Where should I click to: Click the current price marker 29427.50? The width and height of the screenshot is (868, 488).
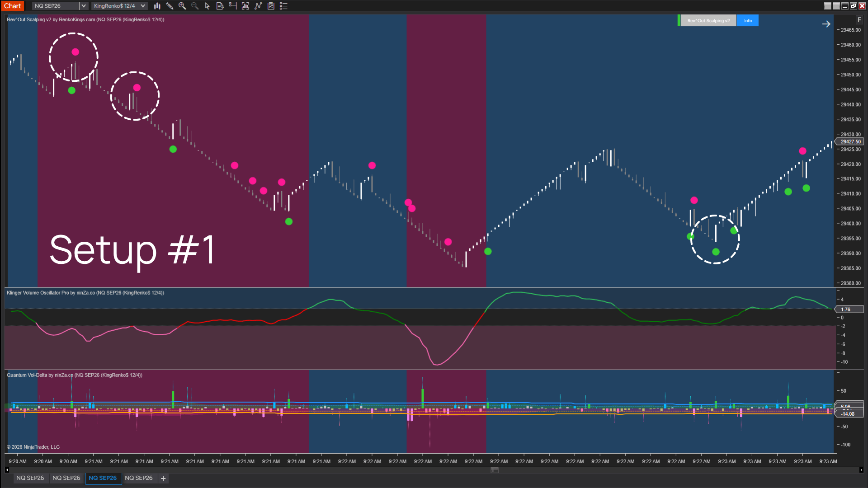coord(850,141)
